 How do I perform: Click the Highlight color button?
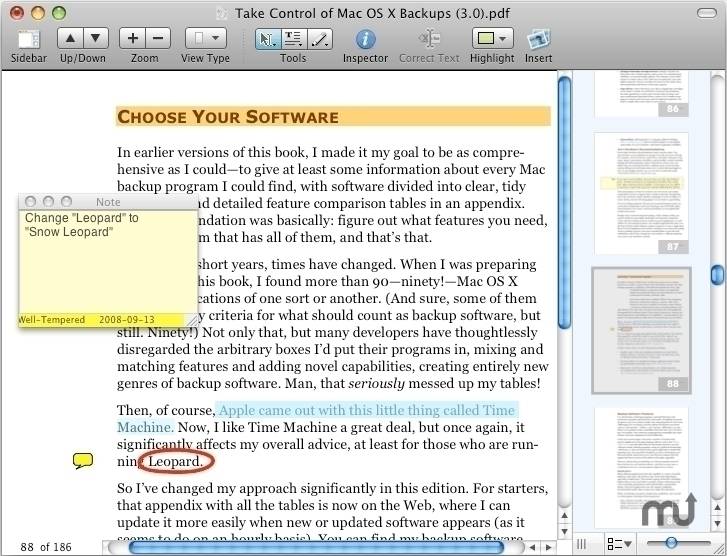pos(485,38)
